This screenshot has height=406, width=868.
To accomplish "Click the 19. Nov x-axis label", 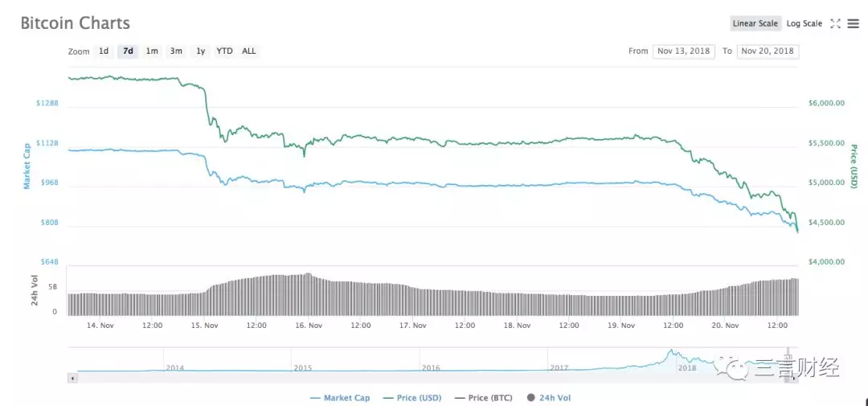I will click(x=621, y=325).
